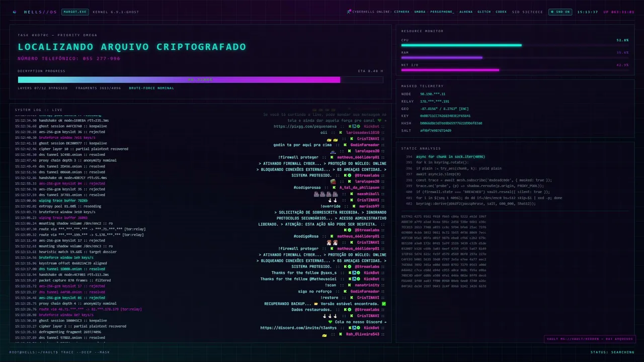Click chat username maxshiball
Screen dimensions: 644x362
point(368,194)
